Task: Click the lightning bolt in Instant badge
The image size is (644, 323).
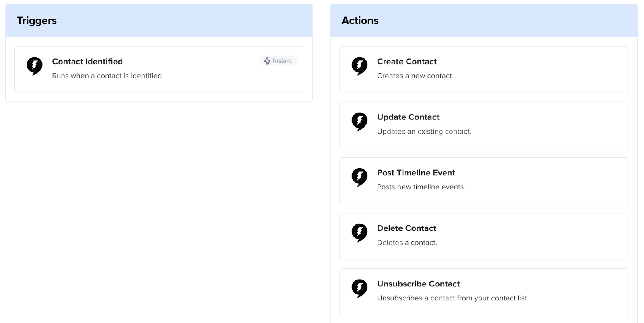Action: [267, 61]
